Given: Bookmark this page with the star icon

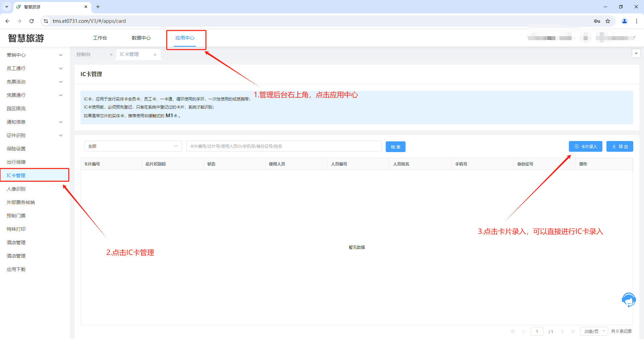Looking at the screenshot, I should click(x=608, y=21).
